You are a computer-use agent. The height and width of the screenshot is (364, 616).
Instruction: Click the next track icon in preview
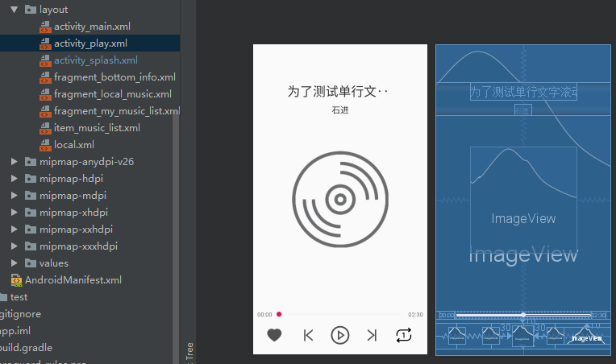click(372, 335)
